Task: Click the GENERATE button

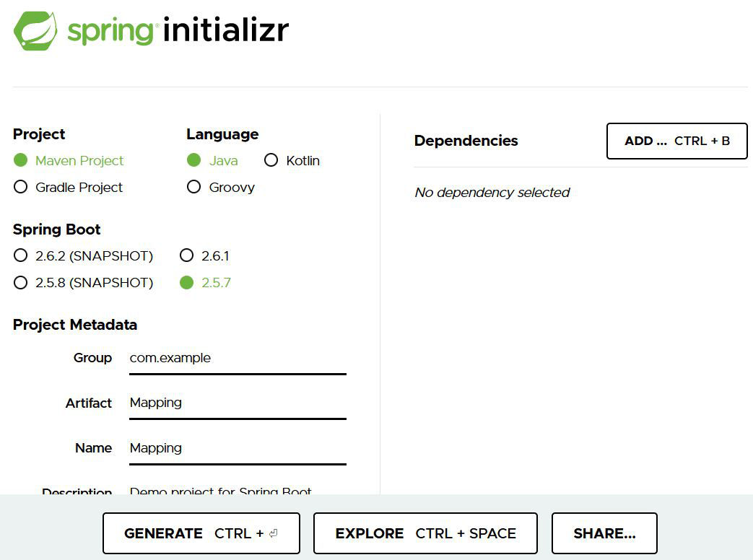Action: coord(201,533)
